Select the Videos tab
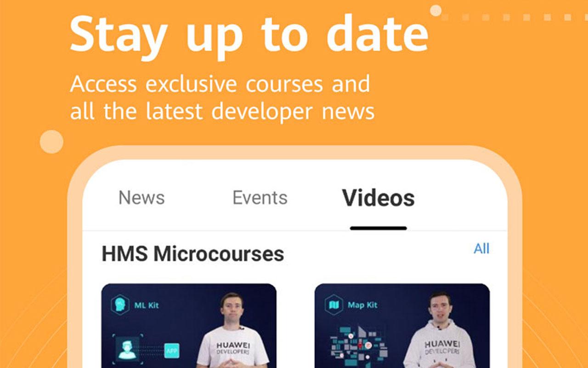The image size is (588, 368). pos(378,198)
